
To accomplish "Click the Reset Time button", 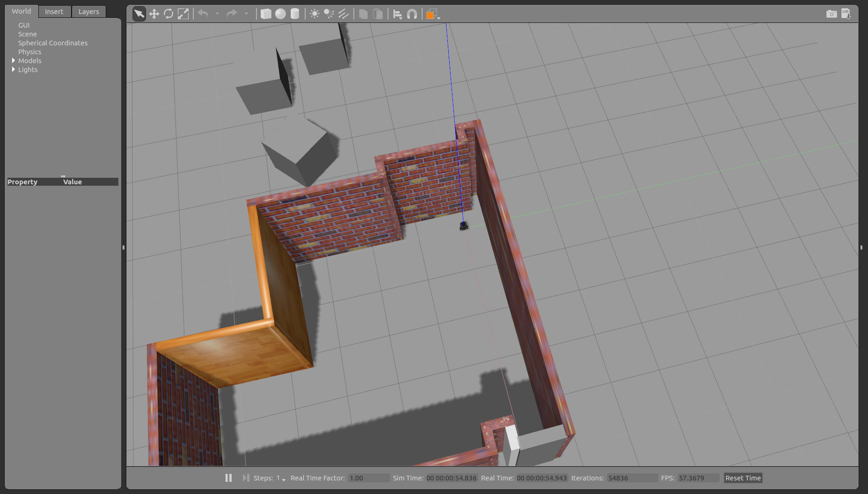I will click(x=743, y=478).
